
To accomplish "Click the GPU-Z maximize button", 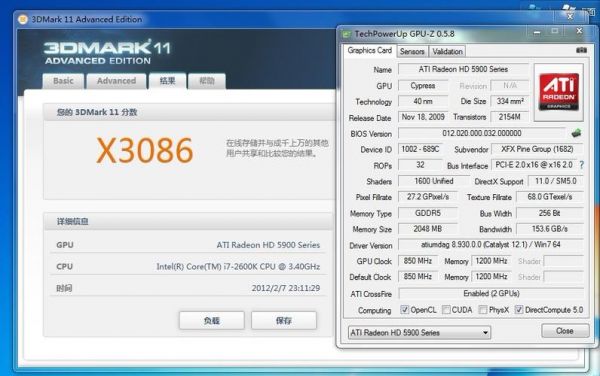I will (555, 31).
